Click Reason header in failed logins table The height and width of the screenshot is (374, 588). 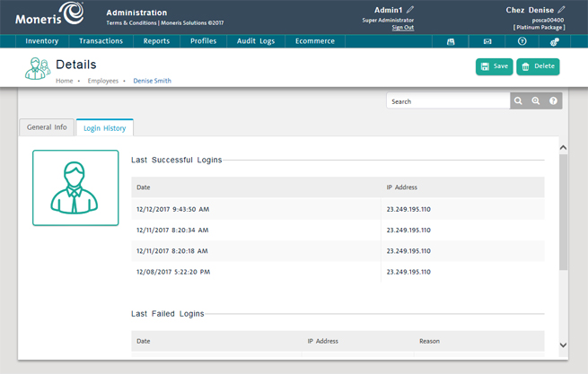tap(429, 341)
